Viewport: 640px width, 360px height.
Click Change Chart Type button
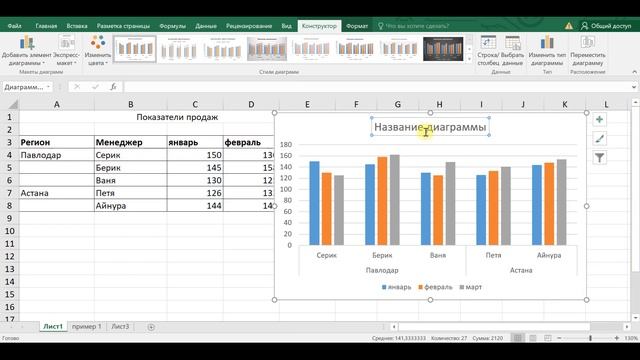(x=547, y=51)
